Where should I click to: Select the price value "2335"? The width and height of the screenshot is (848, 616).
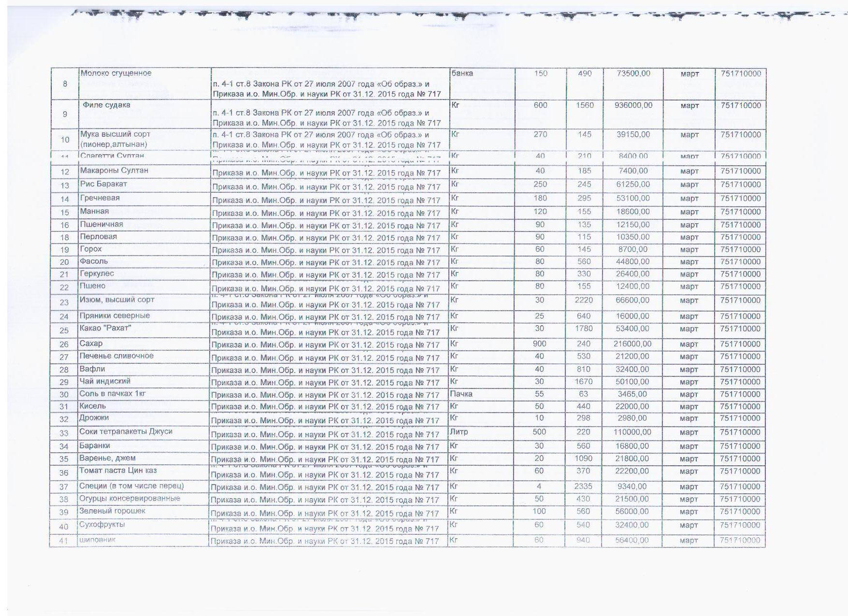coord(583,487)
